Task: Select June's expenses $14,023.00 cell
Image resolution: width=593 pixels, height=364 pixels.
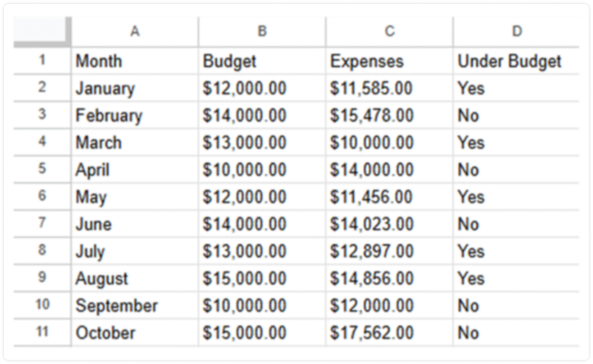Action: click(389, 224)
